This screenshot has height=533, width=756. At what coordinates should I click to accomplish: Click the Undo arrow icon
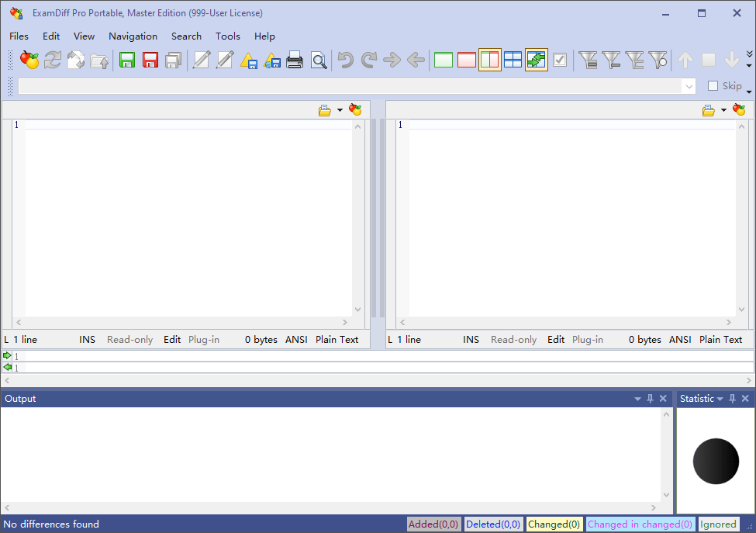pyautogui.click(x=345, y=60)
